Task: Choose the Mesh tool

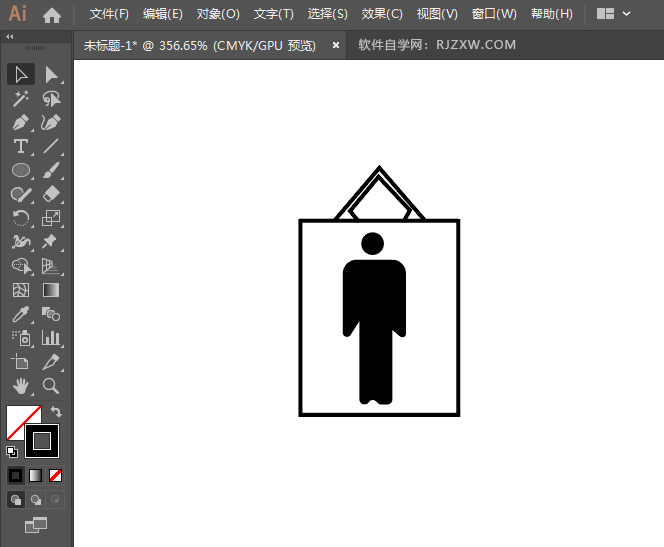Action: coord(21,290)
